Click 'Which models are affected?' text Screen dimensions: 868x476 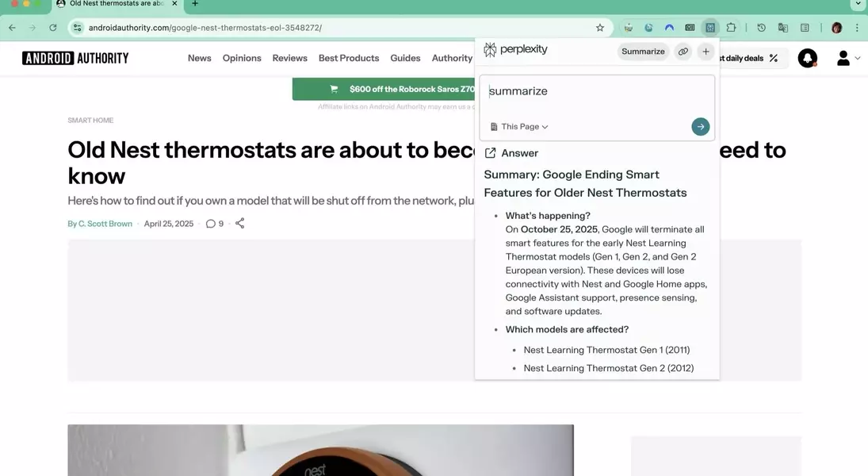[x=567, y=329]
